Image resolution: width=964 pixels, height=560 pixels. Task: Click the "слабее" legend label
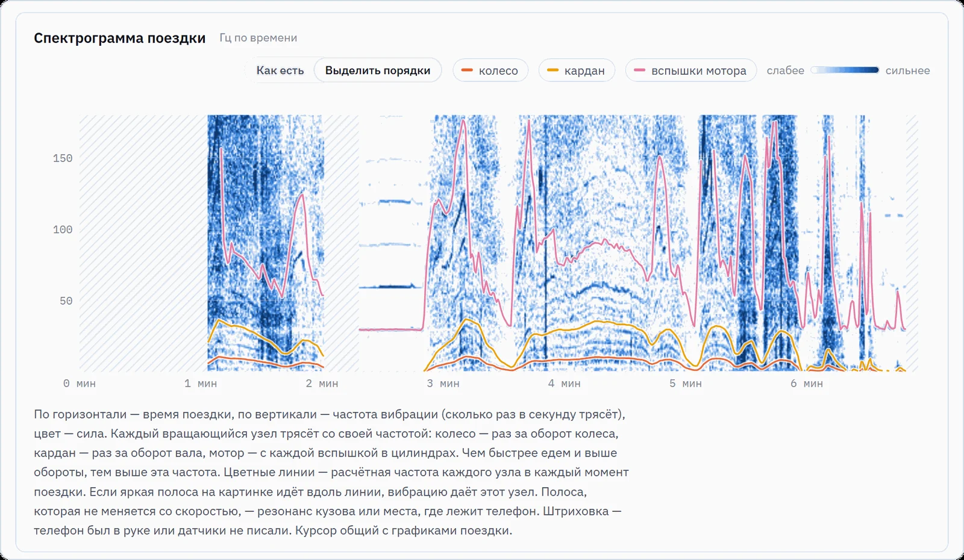[785, 70]
